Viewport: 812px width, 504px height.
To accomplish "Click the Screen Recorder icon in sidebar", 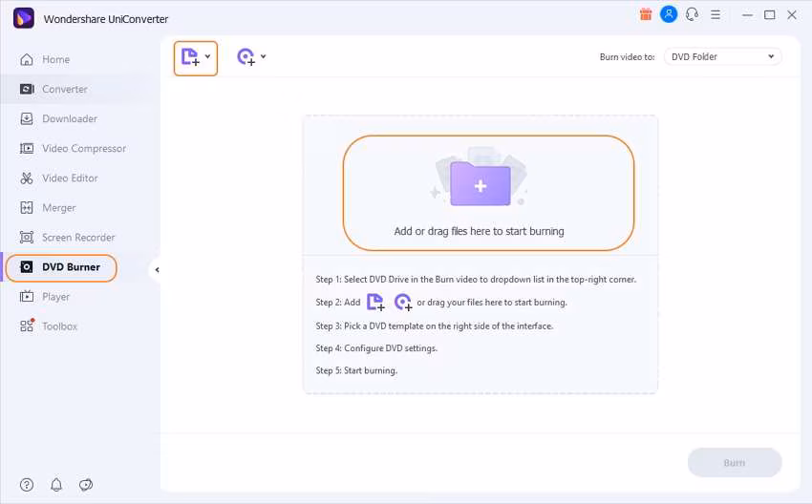I will 27,237.
